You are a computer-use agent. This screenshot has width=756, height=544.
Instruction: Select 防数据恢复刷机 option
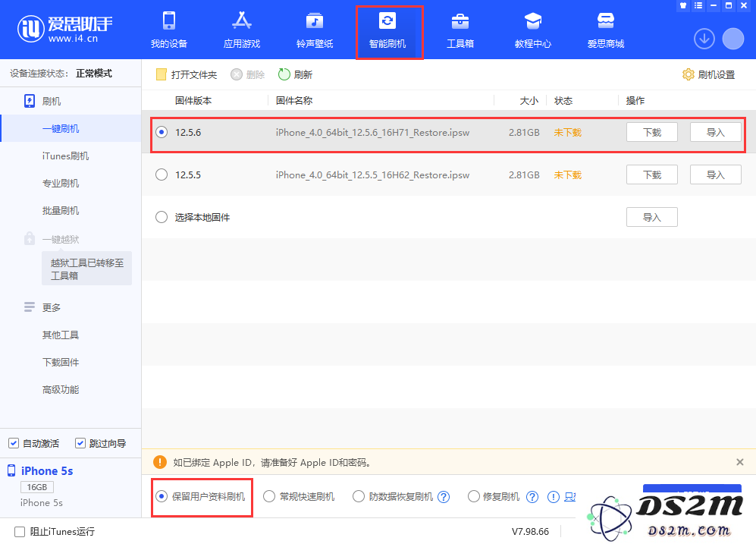[358, 496]
